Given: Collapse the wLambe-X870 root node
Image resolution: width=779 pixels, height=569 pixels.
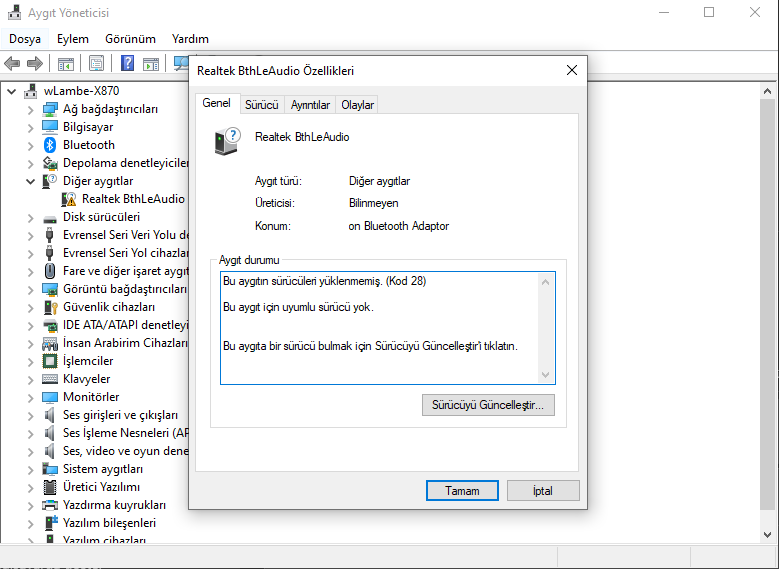Looking at the screenshot, I should point(12,91).
